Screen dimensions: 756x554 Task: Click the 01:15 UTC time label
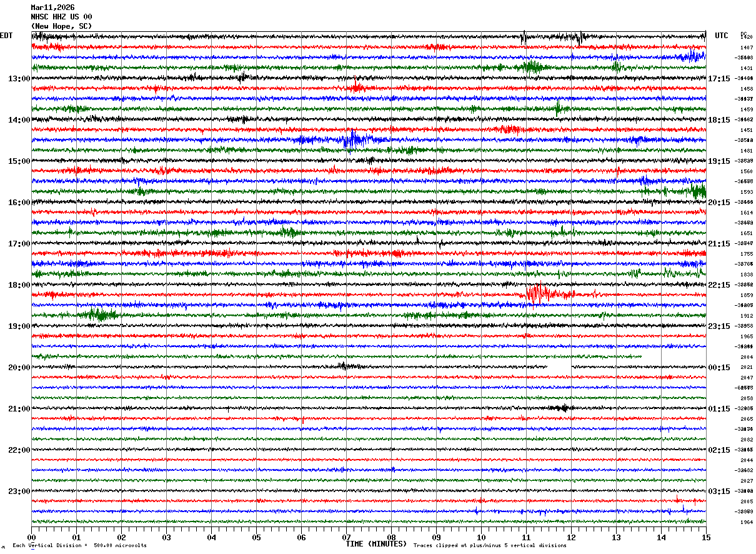click(719, 409)
